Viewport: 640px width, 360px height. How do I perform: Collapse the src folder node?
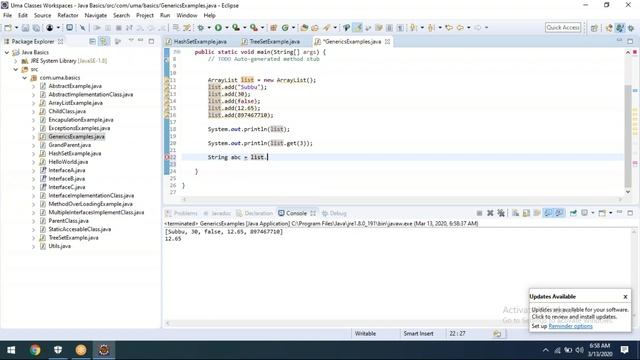16,69
